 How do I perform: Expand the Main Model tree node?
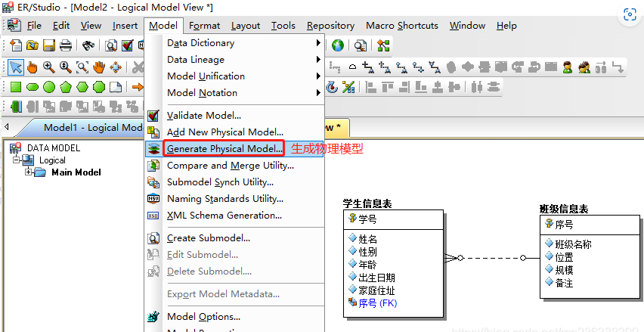click(x=28, y=172)
